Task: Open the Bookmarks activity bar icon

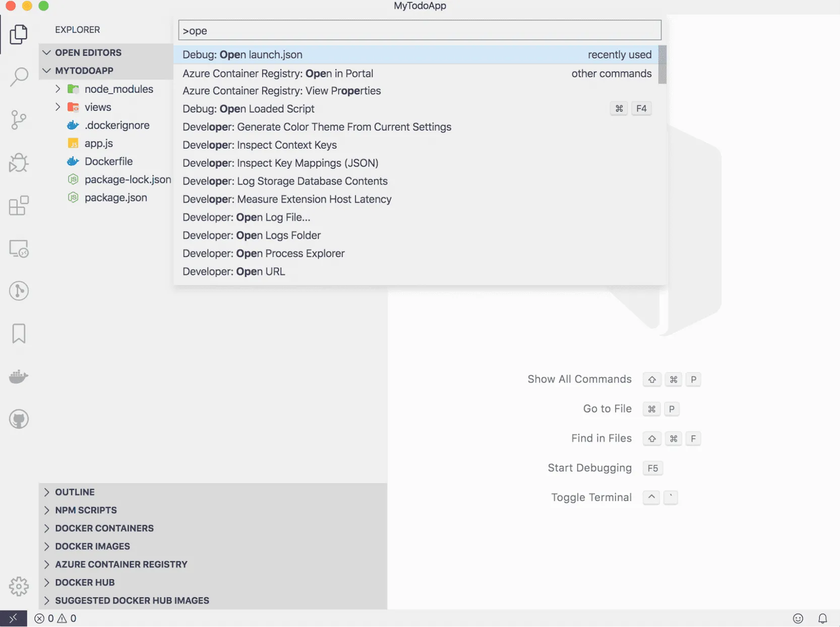Action: tap(19, 334)
